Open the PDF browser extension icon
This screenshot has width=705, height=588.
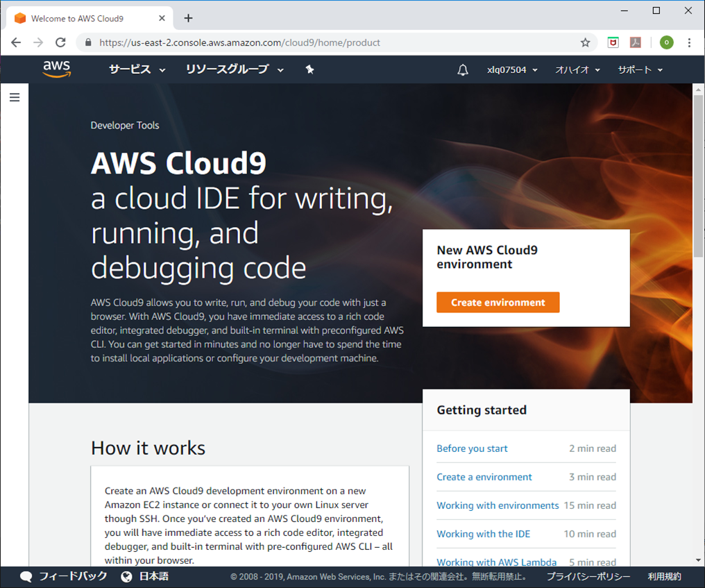tap(636, 42)
